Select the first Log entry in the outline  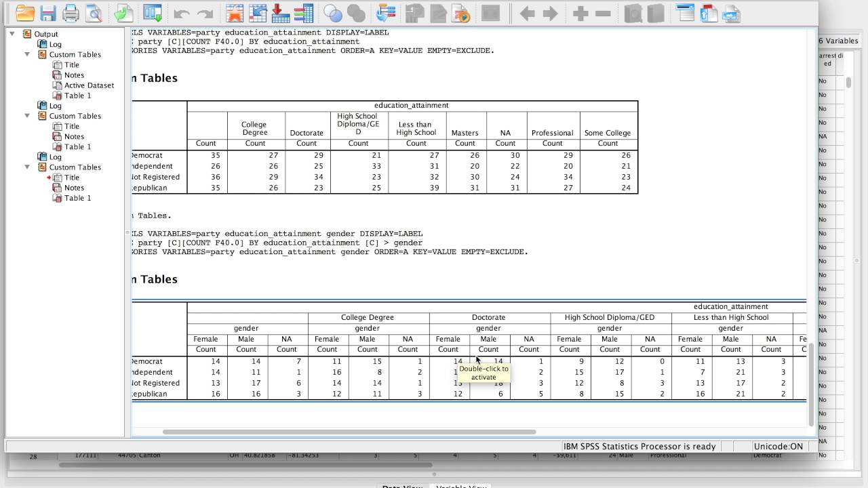coord(56,44)
